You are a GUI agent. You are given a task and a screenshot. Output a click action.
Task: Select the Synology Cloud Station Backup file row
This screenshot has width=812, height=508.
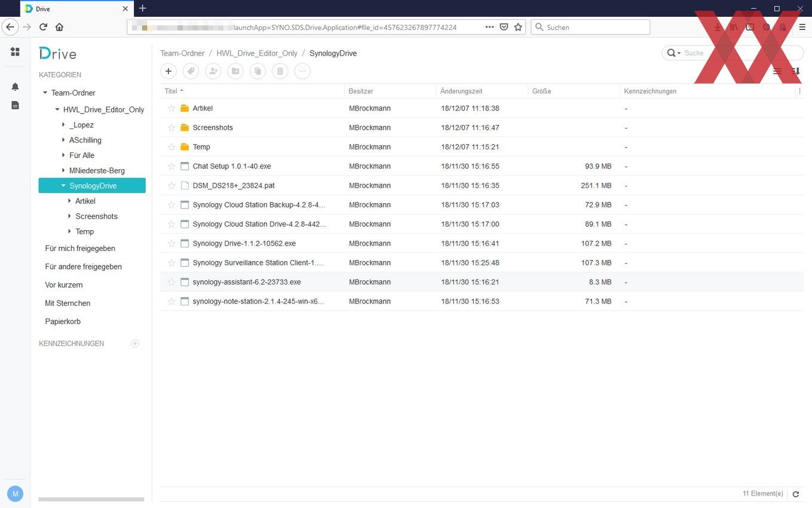tap(482, 205)
